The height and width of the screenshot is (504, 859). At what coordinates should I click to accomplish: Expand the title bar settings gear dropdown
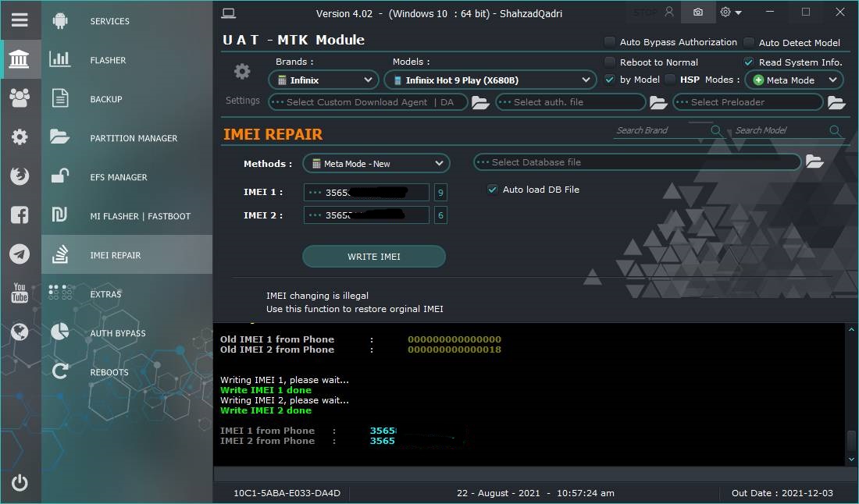[x=732, y=12]
